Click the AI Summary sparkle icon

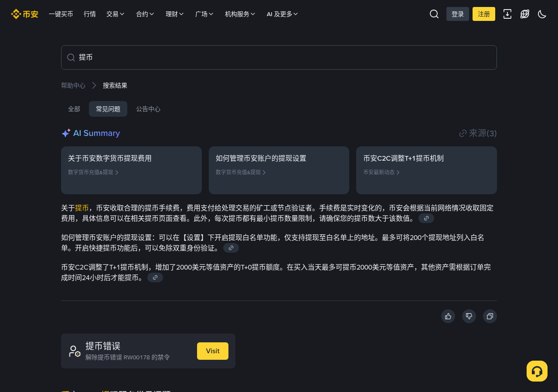click(x=66, y=133)
